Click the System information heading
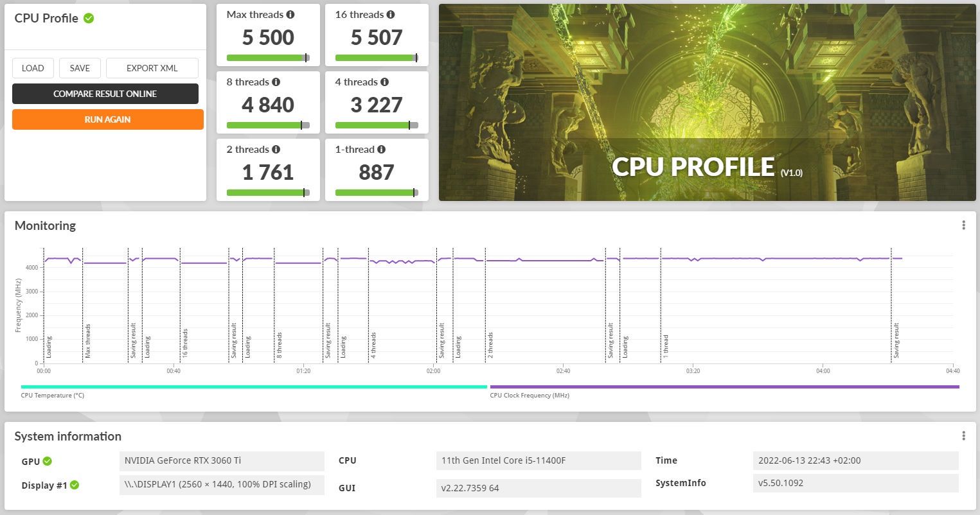This screenshot has height=515, width=980. tap(68, 436)
